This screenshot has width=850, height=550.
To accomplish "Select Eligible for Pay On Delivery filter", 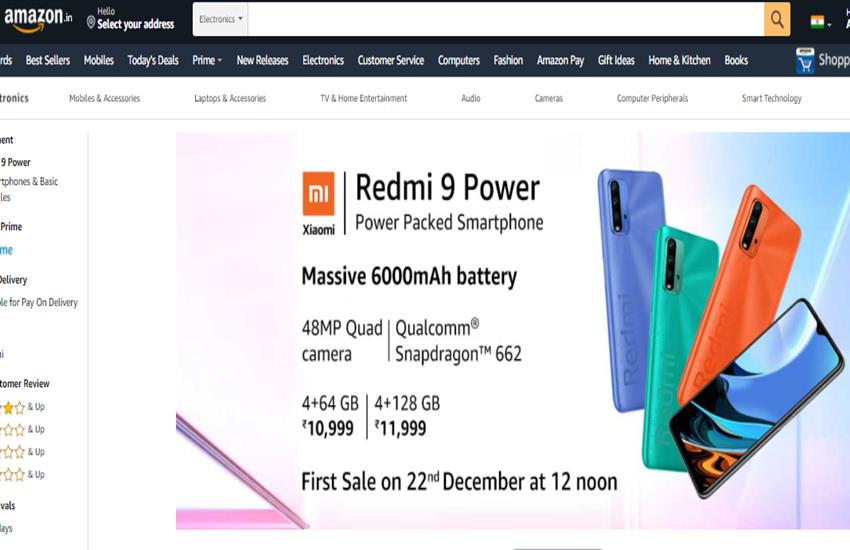I will 38,302.
